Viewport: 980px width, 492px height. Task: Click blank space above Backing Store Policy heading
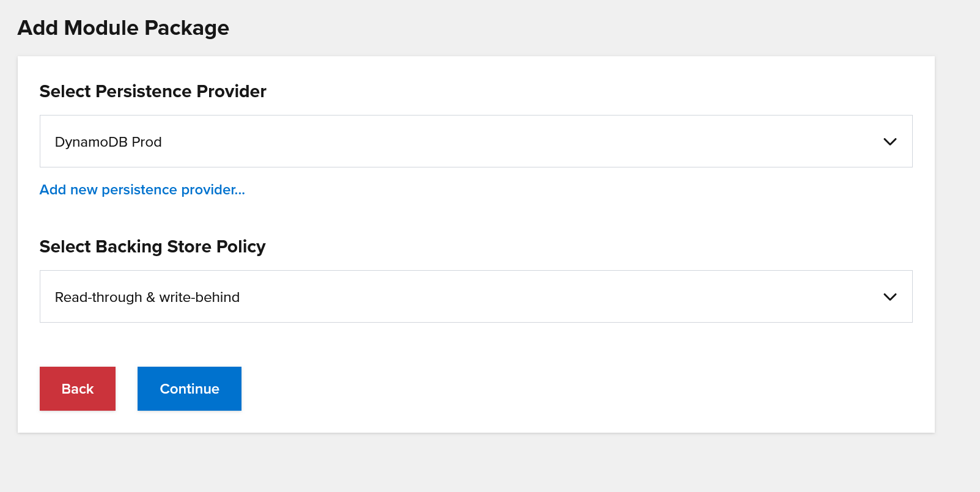[x=476, y=217]
